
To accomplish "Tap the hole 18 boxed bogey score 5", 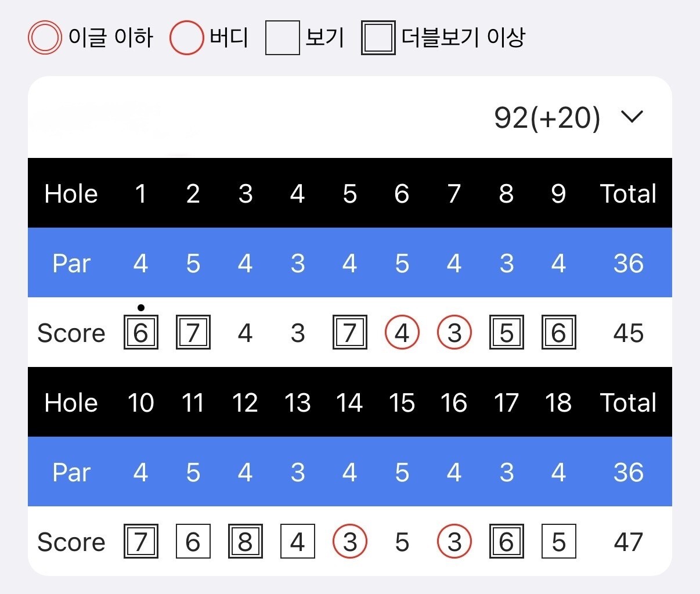I will [558, 542].
